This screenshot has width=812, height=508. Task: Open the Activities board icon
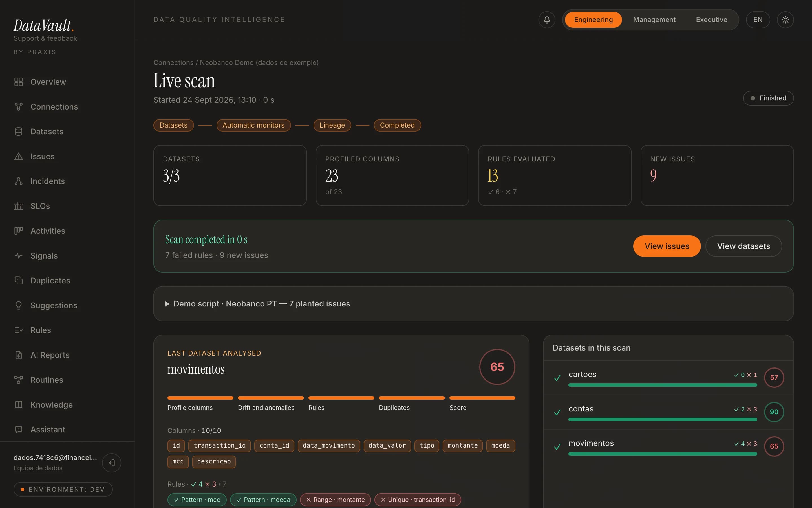[18, 231]
